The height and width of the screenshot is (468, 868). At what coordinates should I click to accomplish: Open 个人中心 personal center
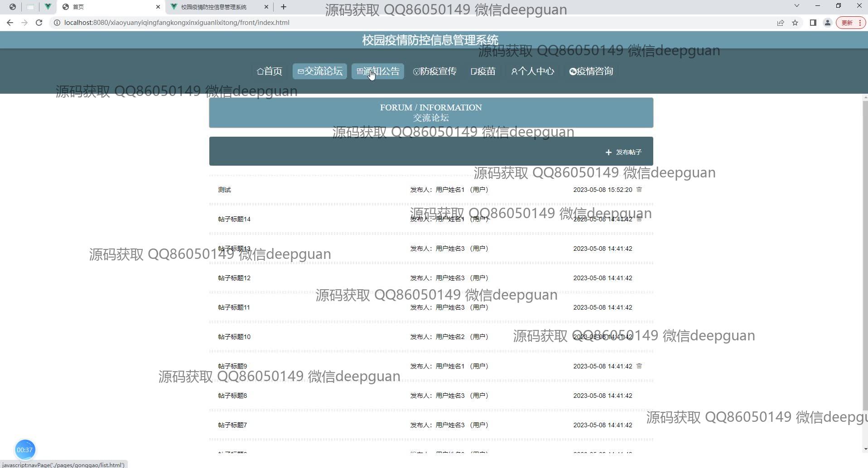[x=533, y=72]
